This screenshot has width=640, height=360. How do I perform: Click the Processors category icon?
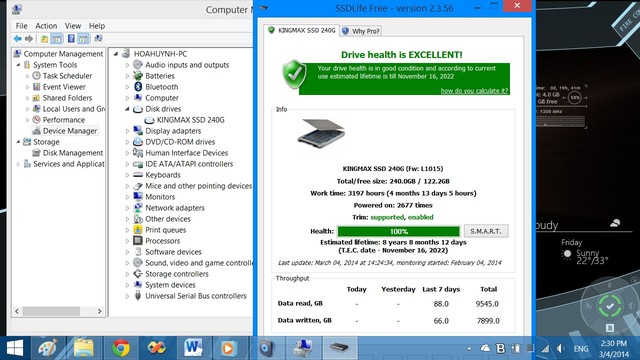[138, 241]
